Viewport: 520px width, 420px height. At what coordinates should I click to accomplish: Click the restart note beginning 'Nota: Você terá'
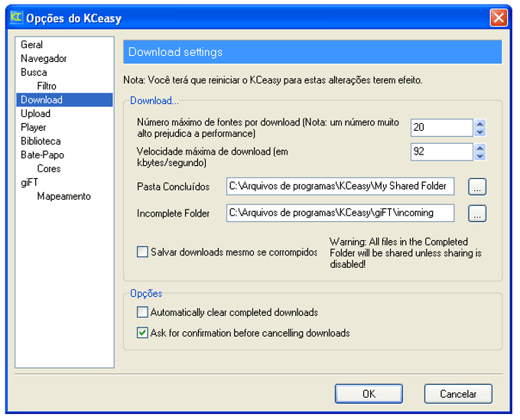(x=272, y=80)
